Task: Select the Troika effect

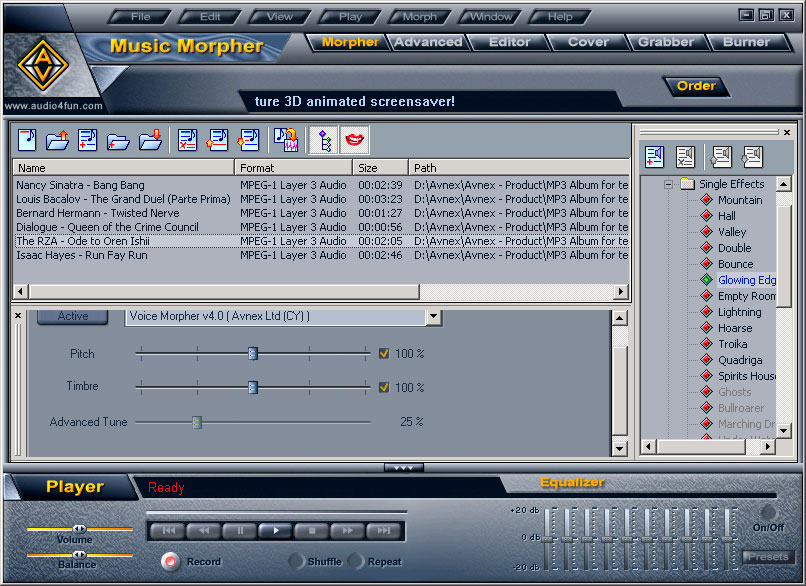Action: 732,344
